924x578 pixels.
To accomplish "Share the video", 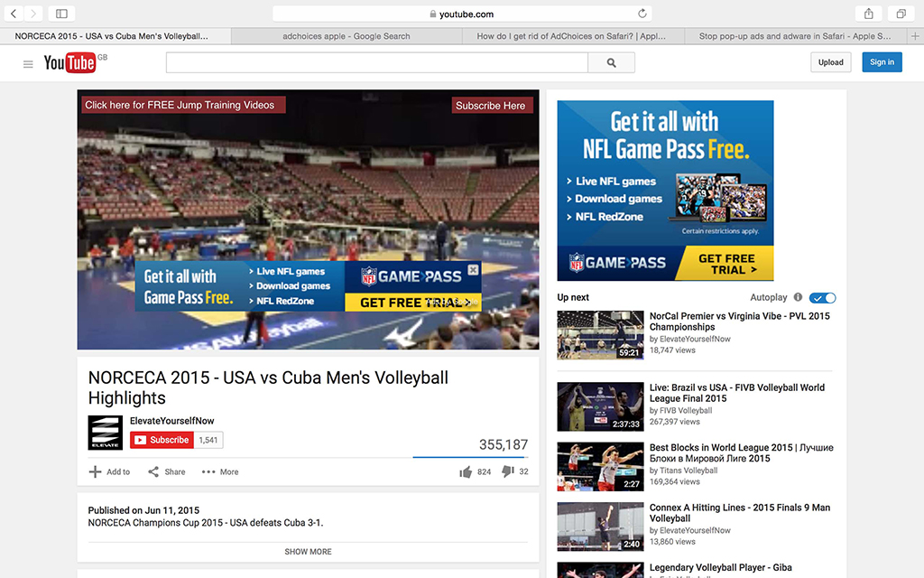I will [166, 471].
